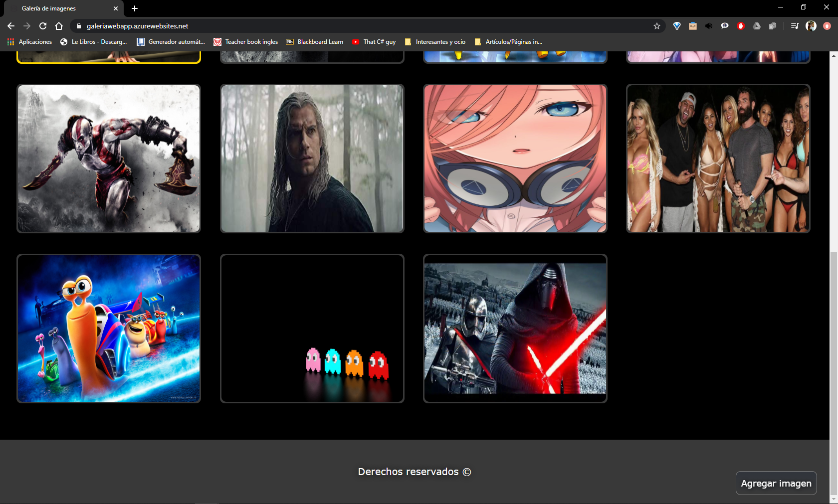Open the That C# guy bookmark
This screenshot has width=838, height=504.
374,42
